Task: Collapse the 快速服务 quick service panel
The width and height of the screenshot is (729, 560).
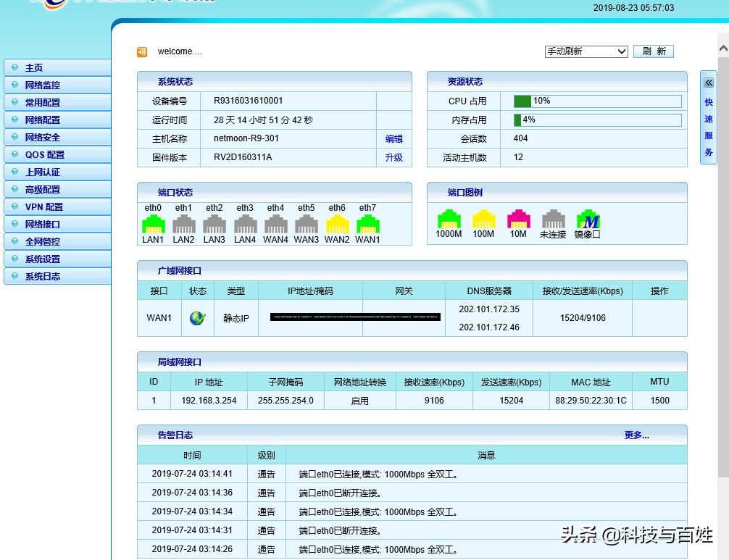Action: (708, 82)
